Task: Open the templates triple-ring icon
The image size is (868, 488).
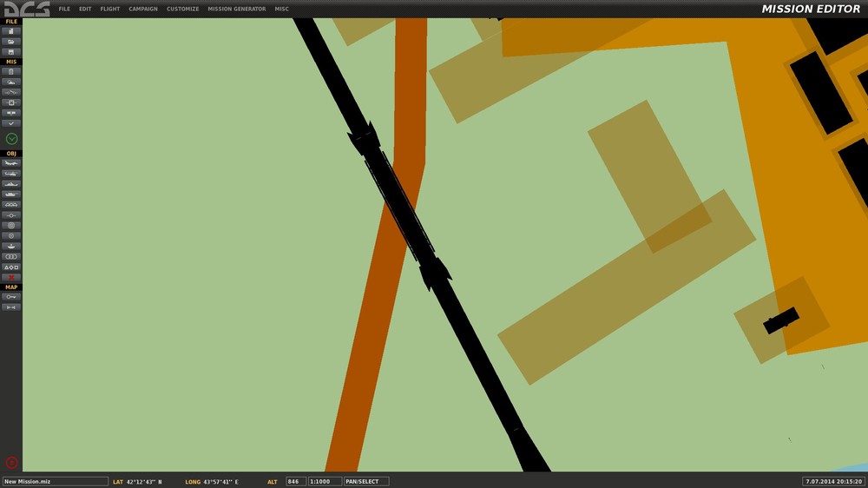Action: pos(11,257)
